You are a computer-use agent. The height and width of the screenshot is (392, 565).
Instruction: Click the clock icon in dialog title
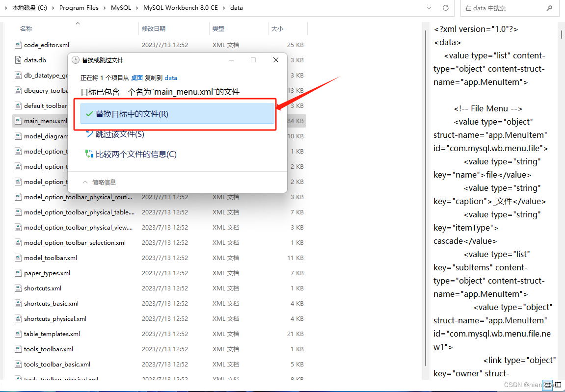(75, 60)
